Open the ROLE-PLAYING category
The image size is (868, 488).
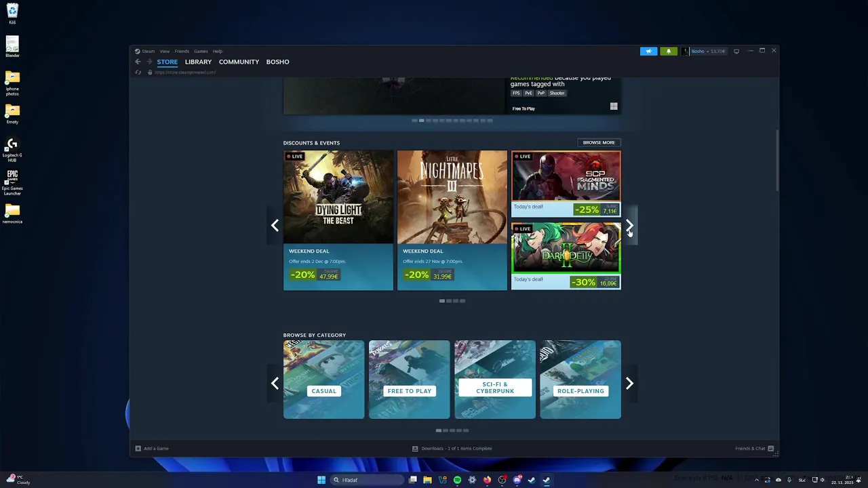580,380
